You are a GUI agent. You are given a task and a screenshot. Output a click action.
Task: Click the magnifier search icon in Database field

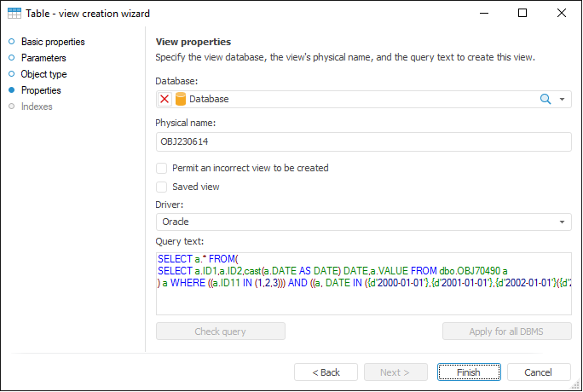pyautogui.click(x=545, y=99)
